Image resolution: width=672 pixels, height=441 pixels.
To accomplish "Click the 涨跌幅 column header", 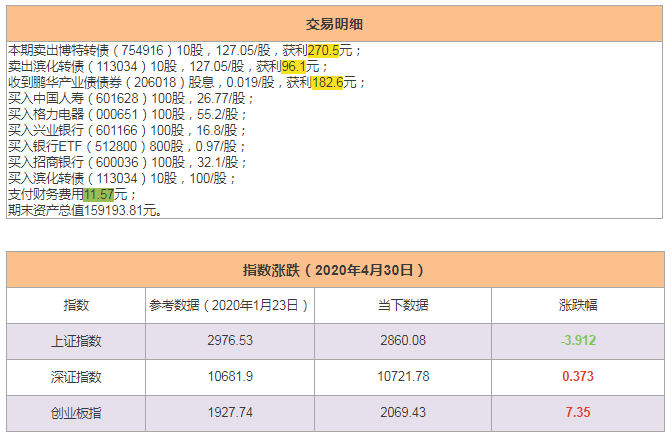I will tap(578, 305).
